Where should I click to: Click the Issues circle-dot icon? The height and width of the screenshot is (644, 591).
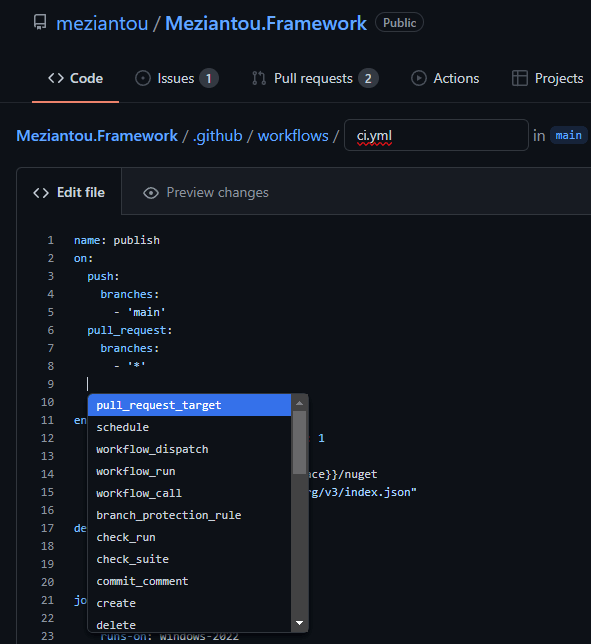pos(143,78)
